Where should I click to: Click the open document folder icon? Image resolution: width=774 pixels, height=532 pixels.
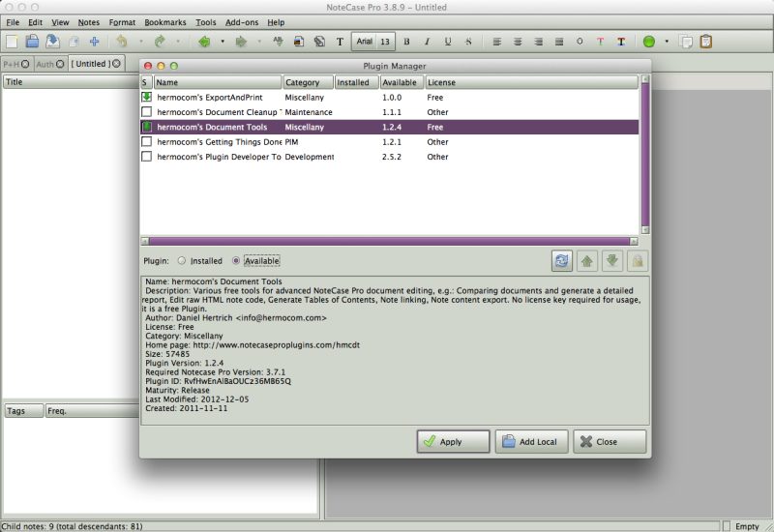(32, 42)
